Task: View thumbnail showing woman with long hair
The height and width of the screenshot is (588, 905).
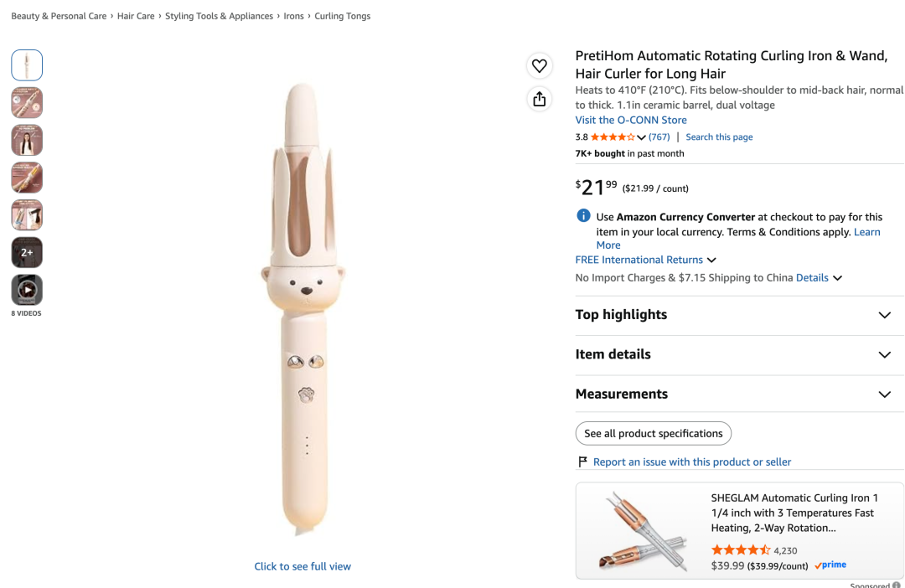Action: (x=27, y=140)
